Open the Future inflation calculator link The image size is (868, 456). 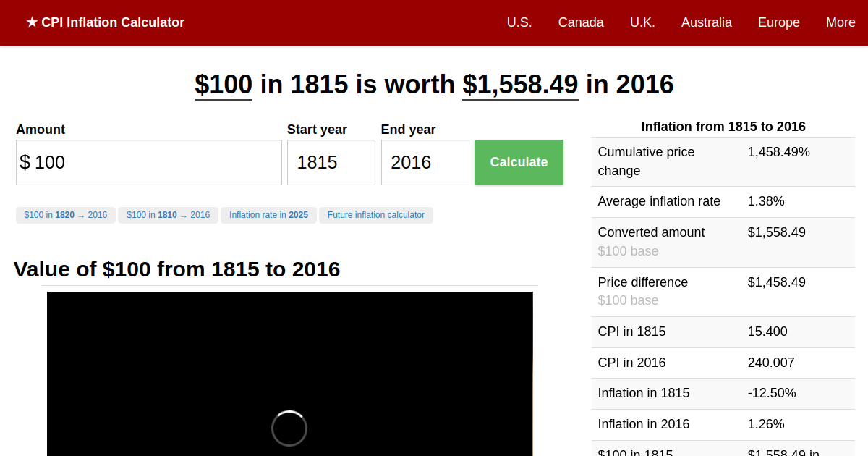point(376,215)
